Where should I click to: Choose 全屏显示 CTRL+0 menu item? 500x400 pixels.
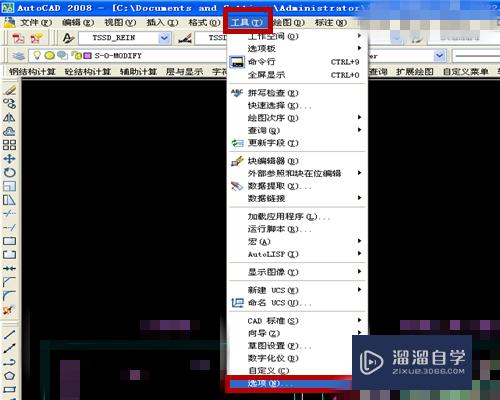(298, 75)
